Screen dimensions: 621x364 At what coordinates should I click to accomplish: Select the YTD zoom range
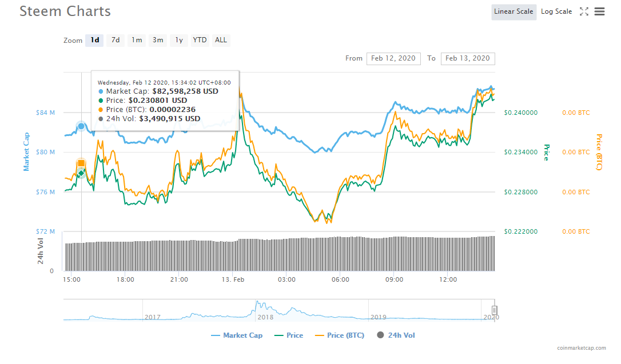tap(200, 40)
